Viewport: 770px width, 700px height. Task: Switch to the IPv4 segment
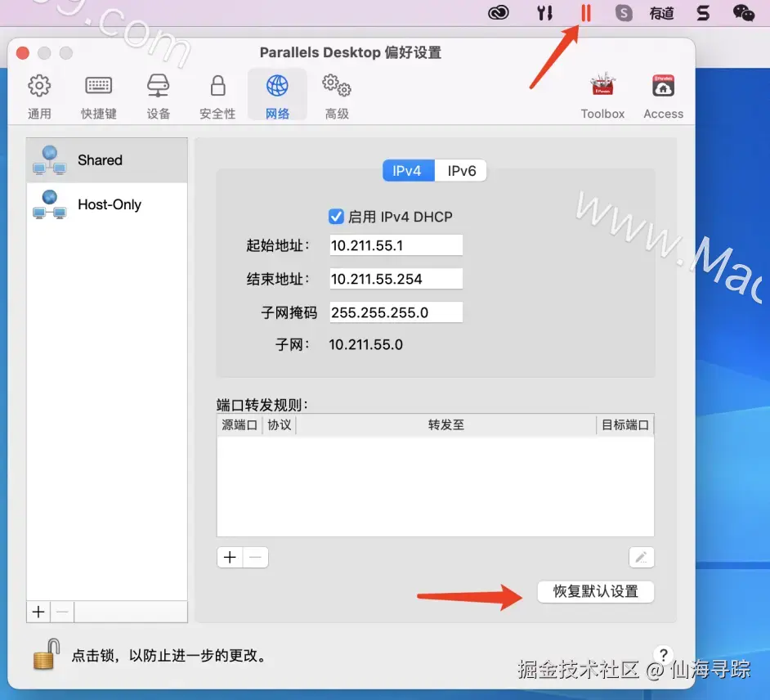pyautogui.click(x=408, y=171)
